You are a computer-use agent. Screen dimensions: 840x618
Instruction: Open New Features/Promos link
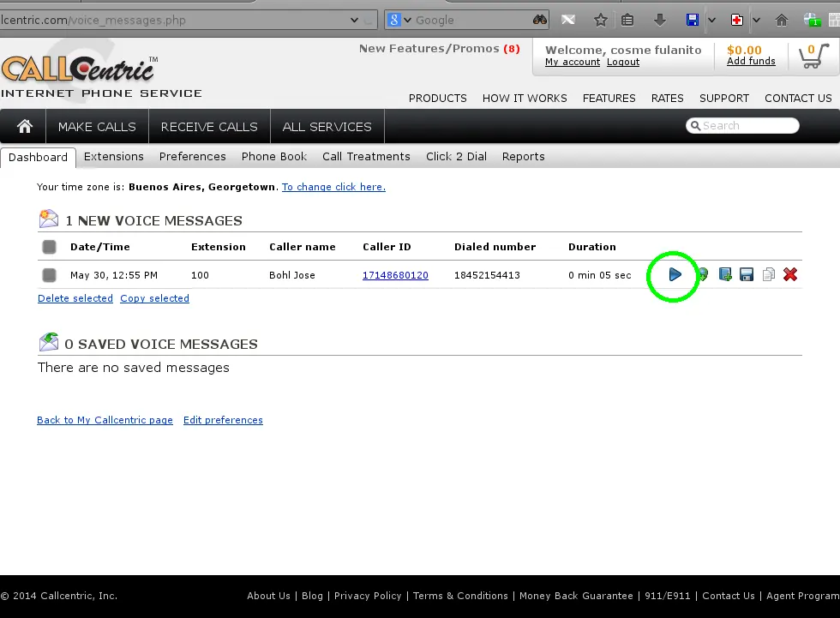coord(439,49)
